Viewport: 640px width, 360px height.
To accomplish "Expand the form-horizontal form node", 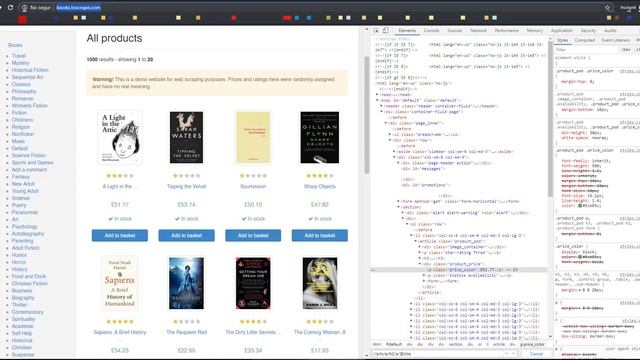I will [398, 201].
